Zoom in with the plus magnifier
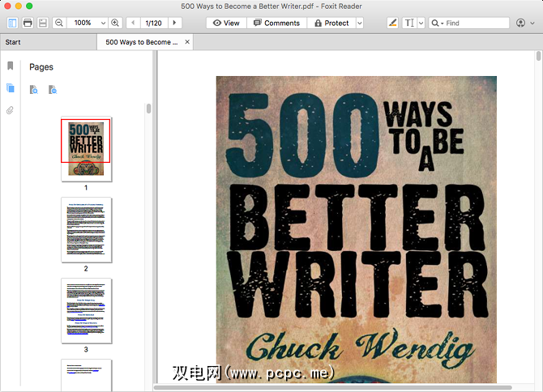The height and width of the screenshot is (392, 543). coord(115,23)
